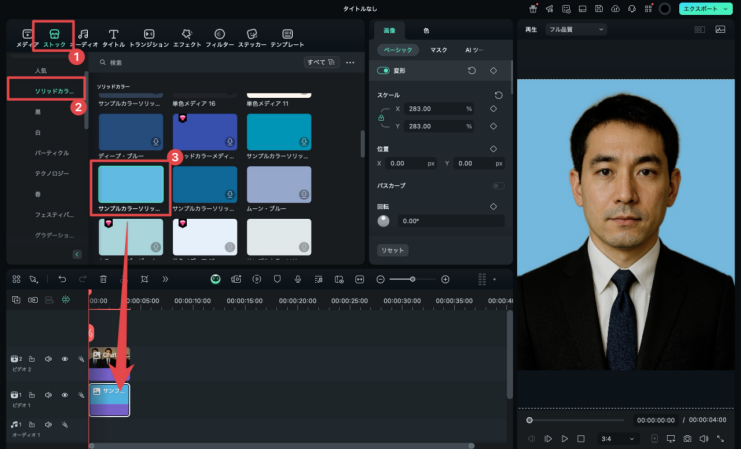Click the trash delete icon in timeline toolbar
Screen dimensions: 742x449
(102, 279)
